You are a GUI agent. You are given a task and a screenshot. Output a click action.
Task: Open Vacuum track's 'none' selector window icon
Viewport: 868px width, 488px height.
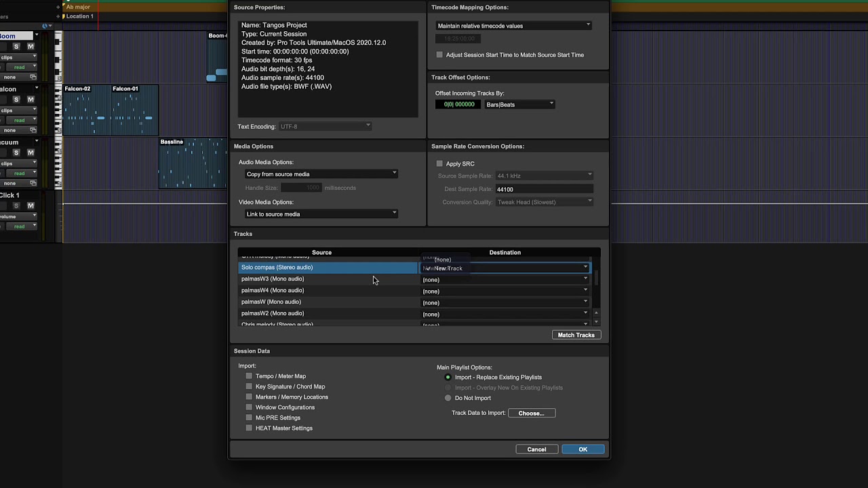[x=33, y=183]
